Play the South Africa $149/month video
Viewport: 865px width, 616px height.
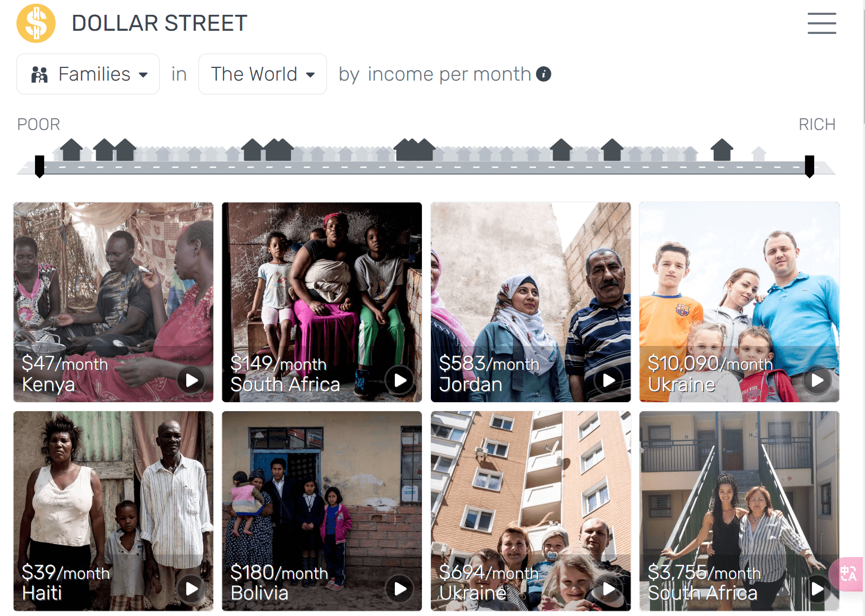(400, 380)
